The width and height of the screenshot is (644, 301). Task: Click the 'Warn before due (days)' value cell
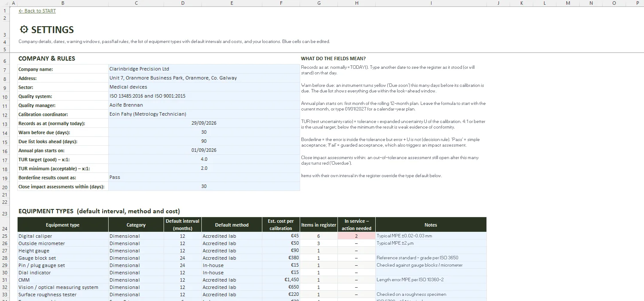(x=204, y=132)
